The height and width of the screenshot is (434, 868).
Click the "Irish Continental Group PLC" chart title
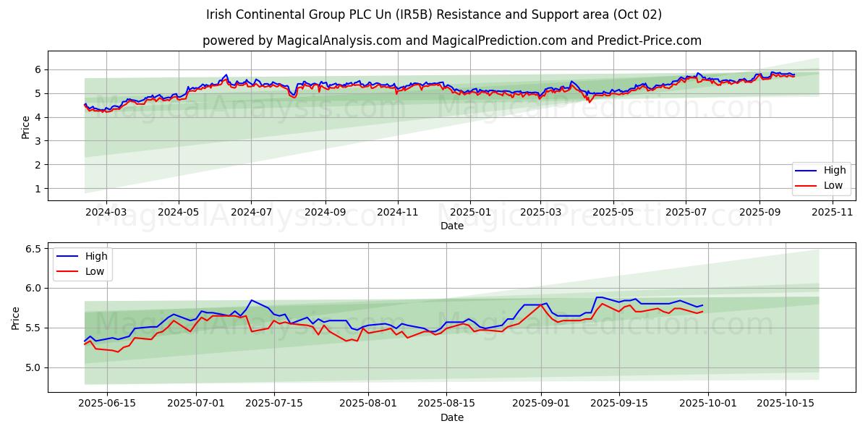[433, 14]
